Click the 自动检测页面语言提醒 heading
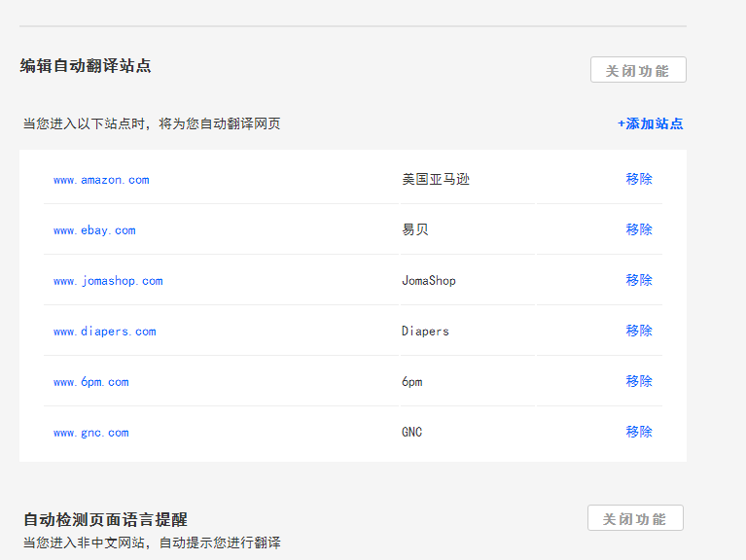The height and width of the screenshot is (560, 746). (106, 519)
